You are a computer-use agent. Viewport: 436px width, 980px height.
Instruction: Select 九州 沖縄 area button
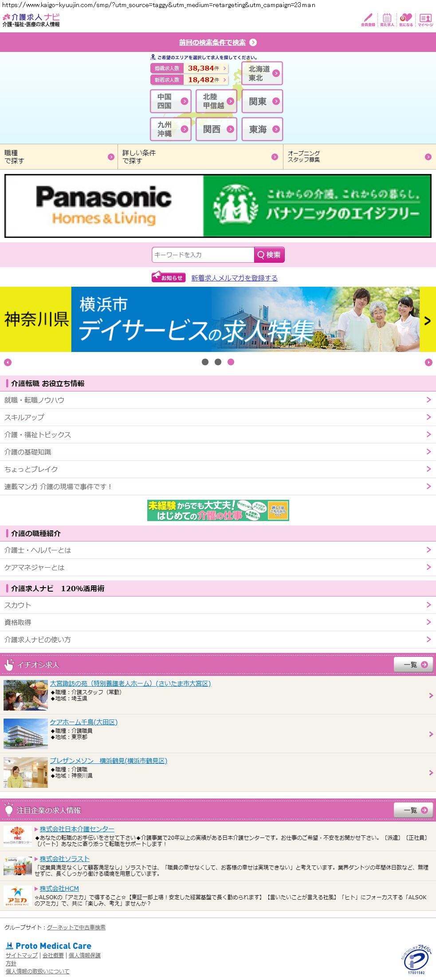click(x=171, y=129)
